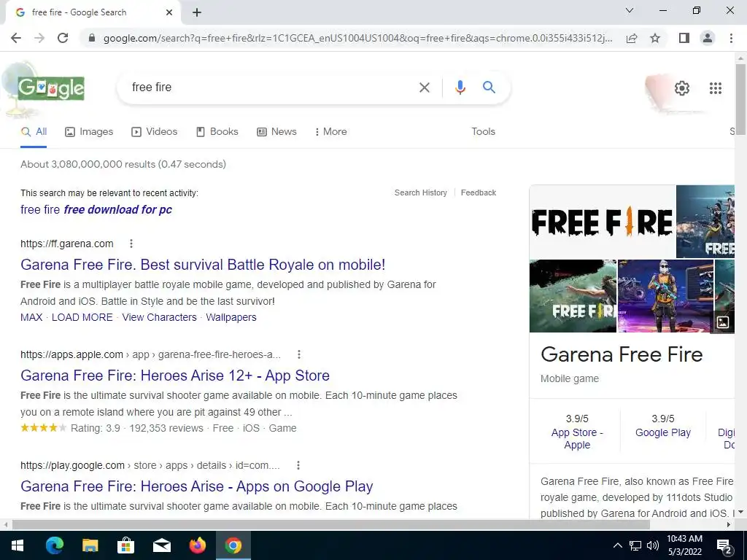This screenshot has height=560, width=747.
Task: Expand the More search options menu
Action: click(x=330, y=132)
